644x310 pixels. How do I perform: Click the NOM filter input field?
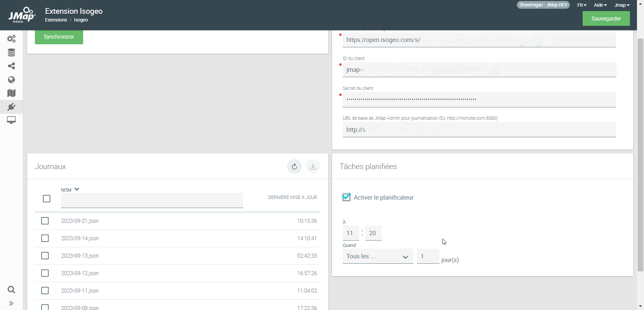tap(152, 200)
